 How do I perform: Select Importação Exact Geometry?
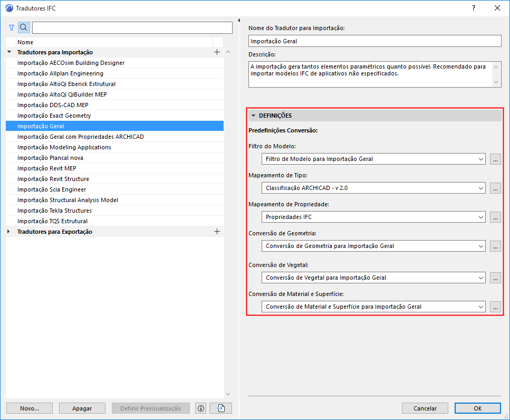pyautogui.click(x=114, y=116)
